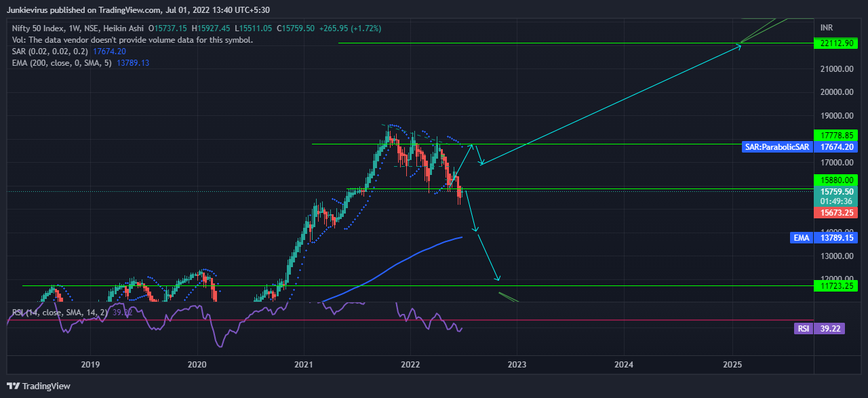This screenshot has width=868, height=398.
Task: Click the 19000.00 price axis tick
Action: 835,116
